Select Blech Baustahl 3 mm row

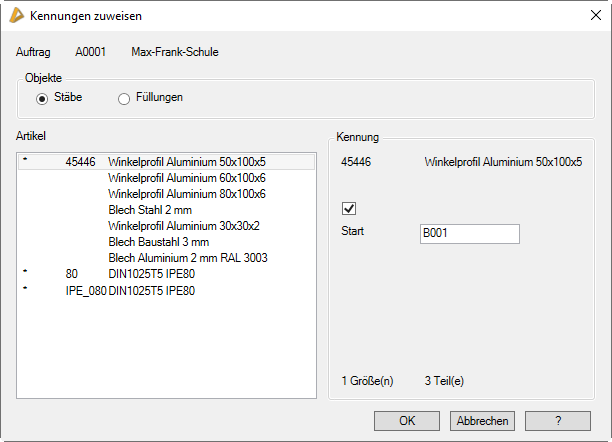pos(158,242)
